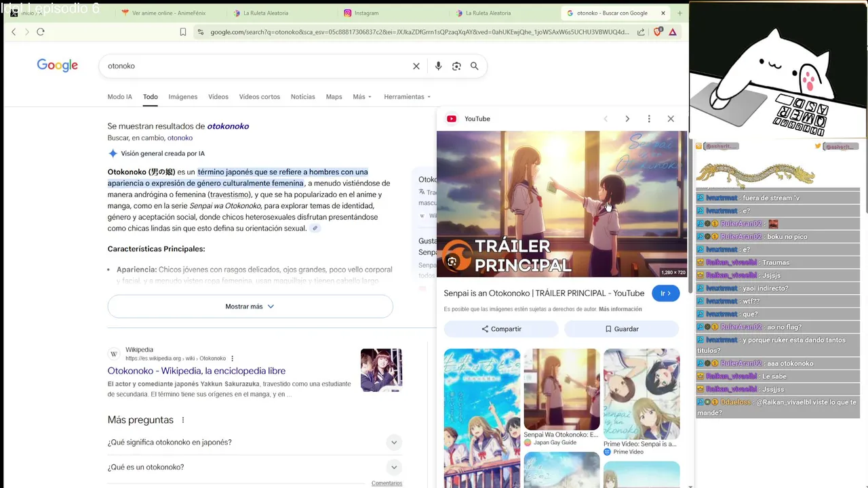
Task: Select Videos search tab
Action: 218,97
